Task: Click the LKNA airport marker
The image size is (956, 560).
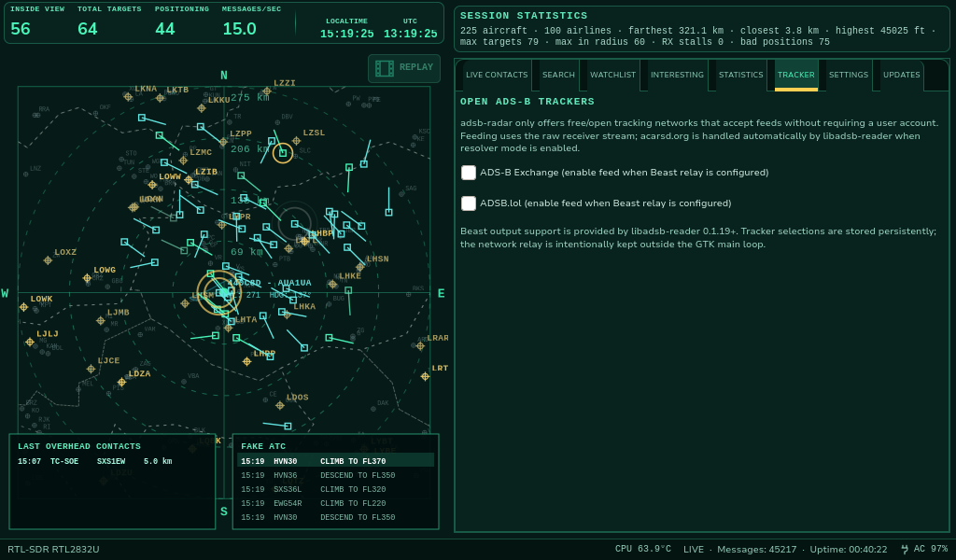Action: [128, 97]
